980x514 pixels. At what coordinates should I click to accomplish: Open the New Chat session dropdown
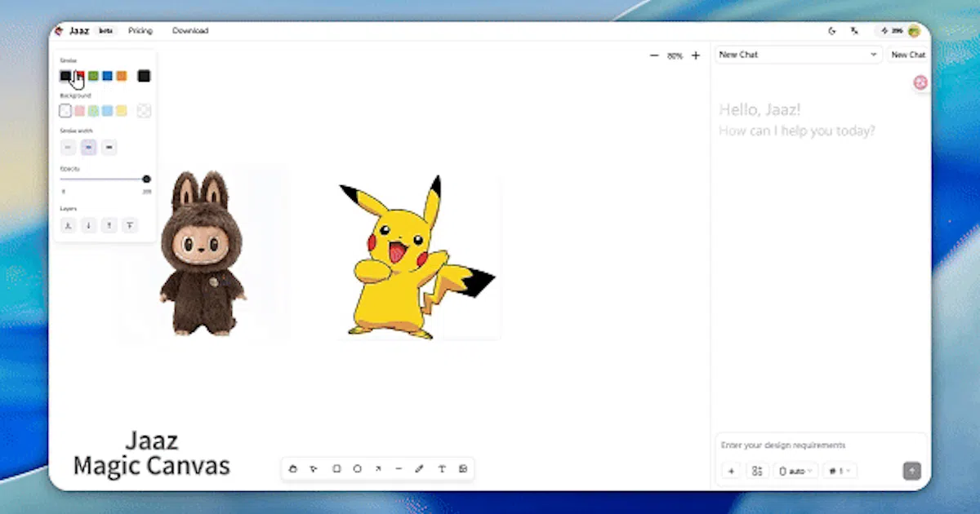[798, 55]
